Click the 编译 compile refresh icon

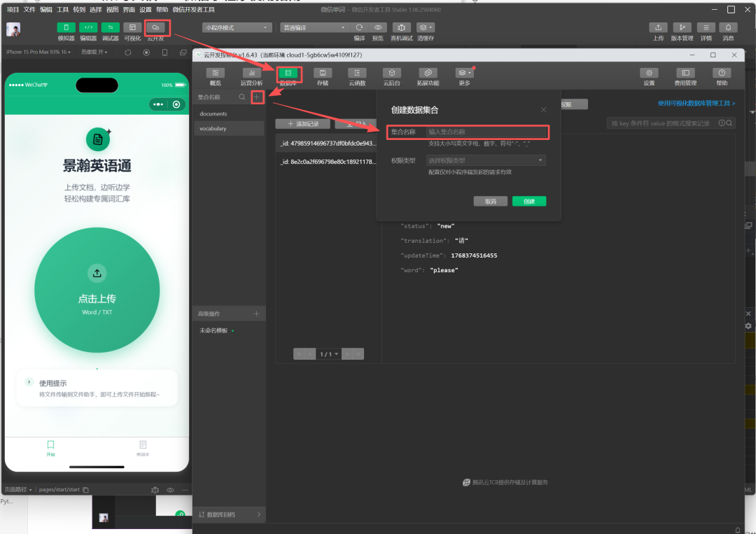tap(359, 27)
